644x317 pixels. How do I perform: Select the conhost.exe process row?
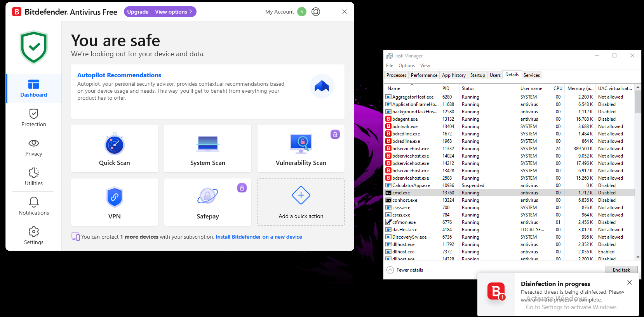tap(510, 200)
